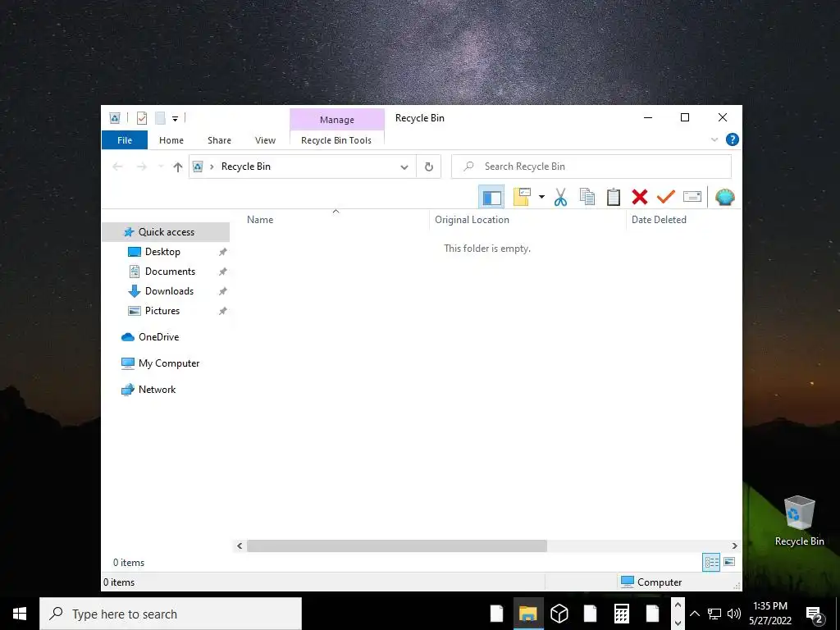Switch to the Home ribbon tab
The height and width of the screenshot is (630, 840).
[171, 139]
